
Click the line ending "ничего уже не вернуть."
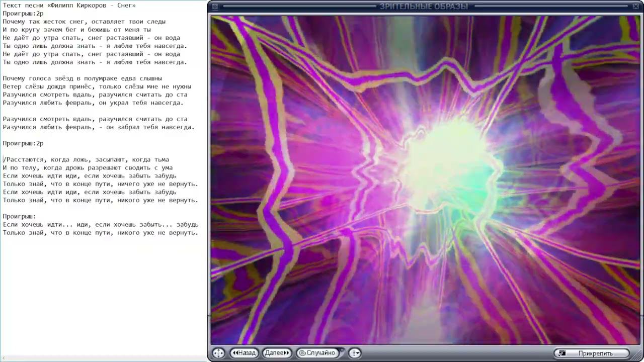pos(101,184)
